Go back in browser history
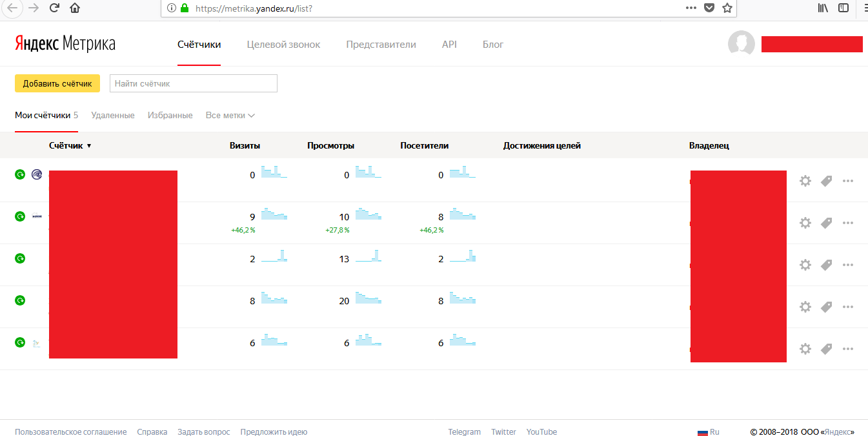 click(12, 8)
